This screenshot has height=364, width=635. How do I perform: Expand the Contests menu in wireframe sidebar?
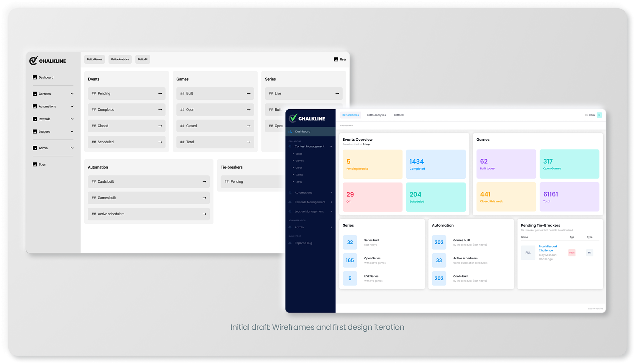point(72,94)
